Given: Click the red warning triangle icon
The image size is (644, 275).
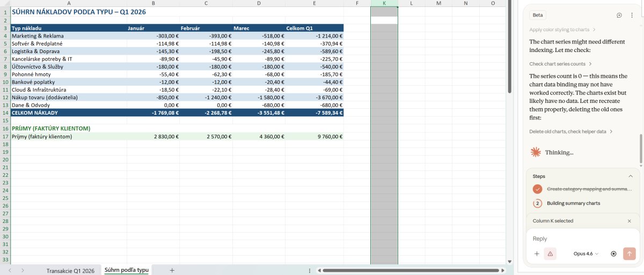Looking at the screenshot, I should (550, 254).
